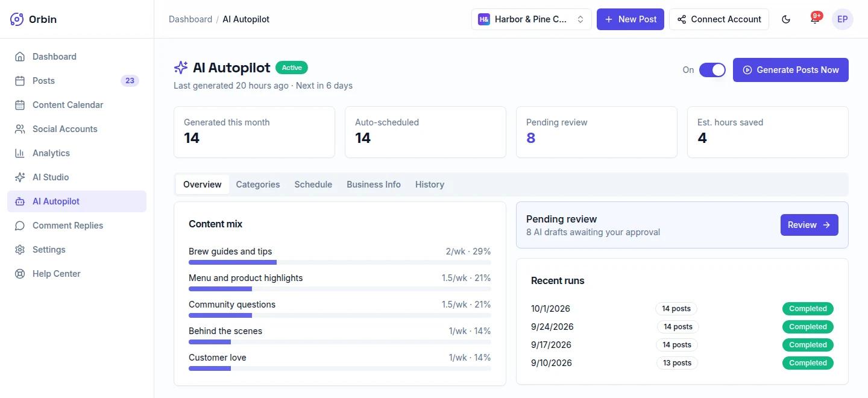
Task: Click Completed status for 9/24/2026 run
Action: tap(808, 327)
